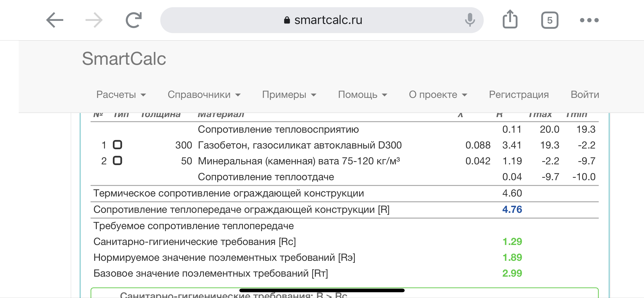This screenshot has height=298, width=644.
Task: Tap the browser forward arrow
Action: pos(94,20)
